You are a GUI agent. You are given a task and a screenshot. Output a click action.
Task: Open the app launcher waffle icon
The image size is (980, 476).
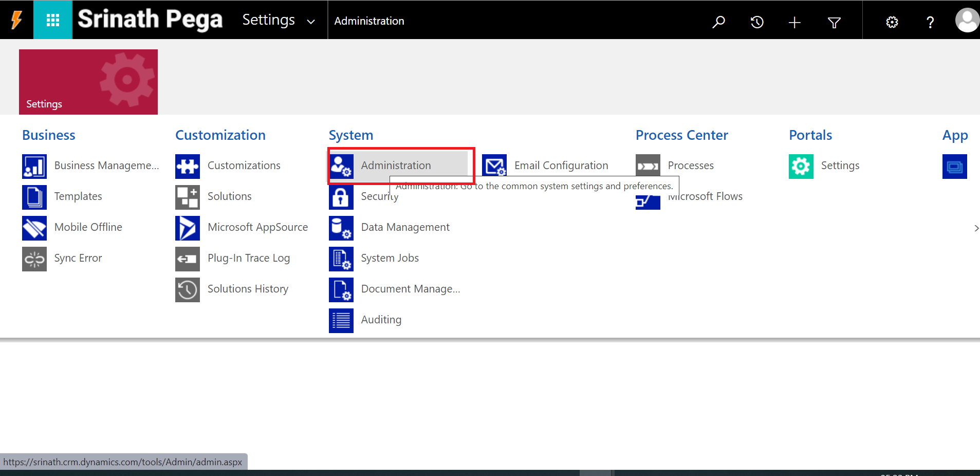click(52, 20)
